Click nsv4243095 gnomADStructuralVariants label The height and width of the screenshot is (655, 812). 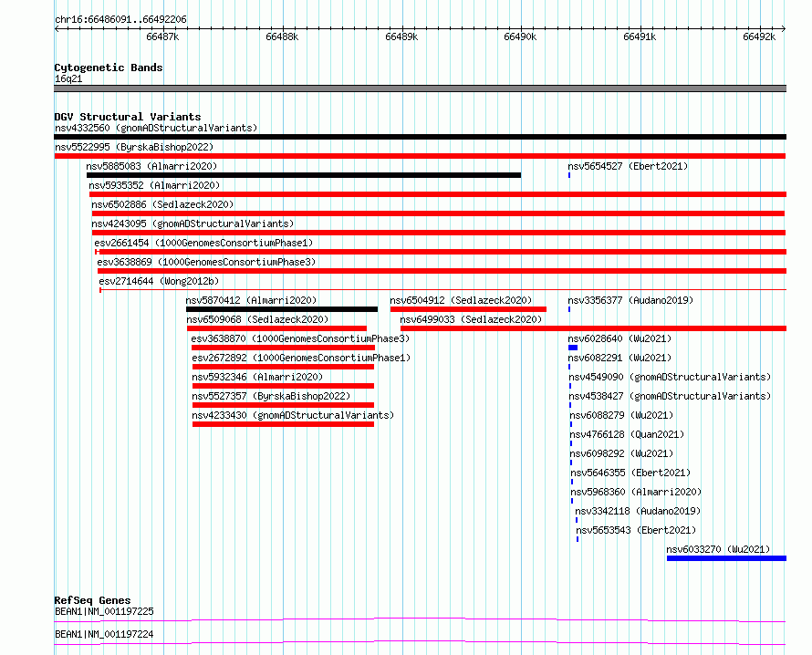pyautogui.click(x=193, y=224)
